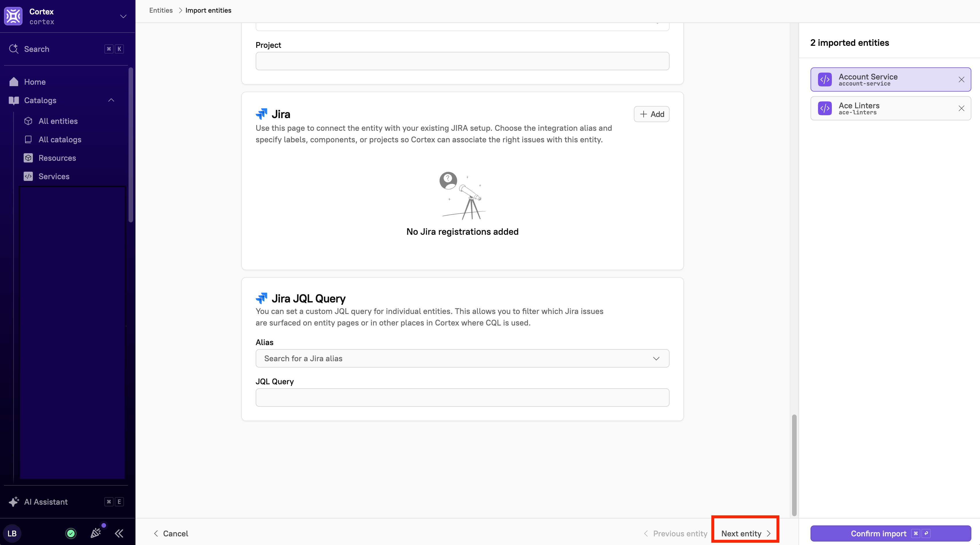Image resolution: width=980 pixels, height=545 pixels.
Task: Click the main page vertical scrollbar
Action: click(794, 465)
